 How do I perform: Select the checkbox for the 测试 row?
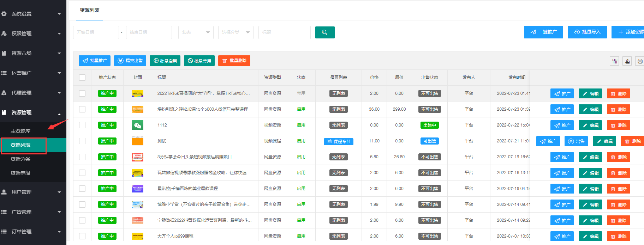(82, 141)
